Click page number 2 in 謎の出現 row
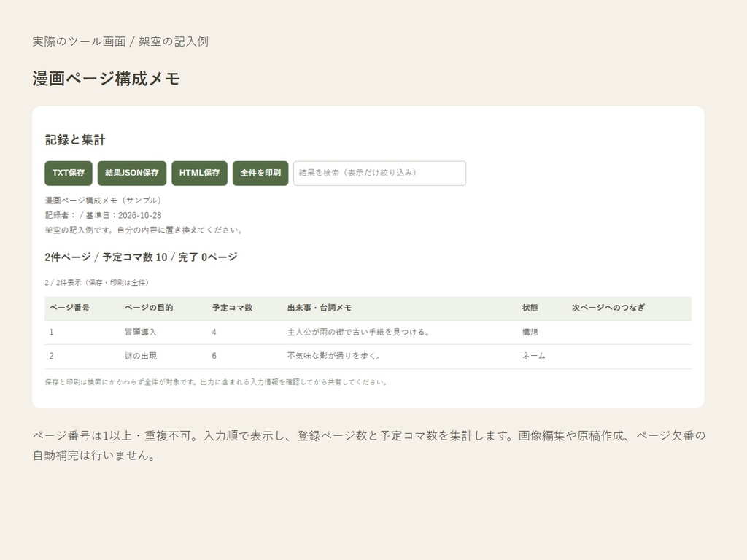Image resolution: width=747 pixels, height=560 pixels. pos(52,356)
